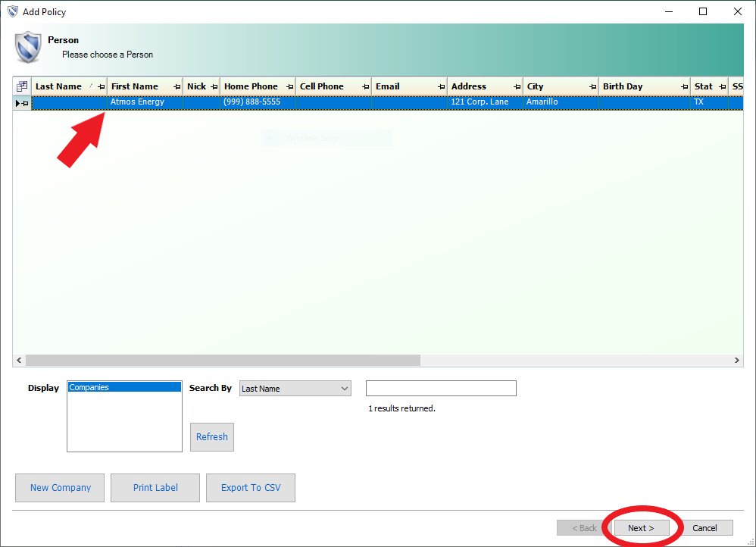Open the Search By dropdown
Screen dimensions: 756x547
tap(345, 389)
